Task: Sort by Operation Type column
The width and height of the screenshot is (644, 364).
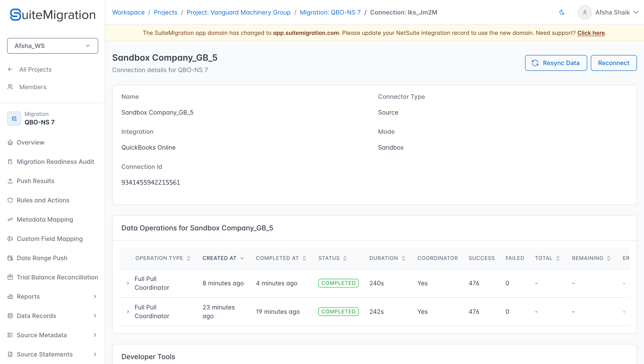Action: point(163,258)
